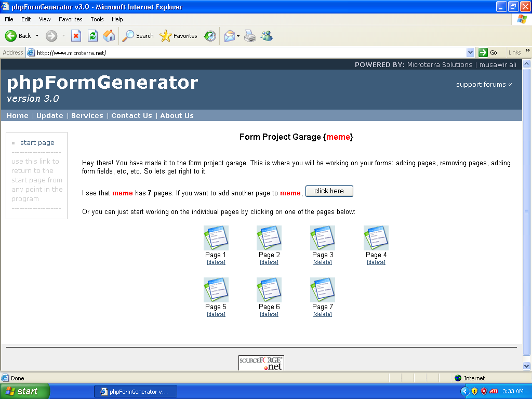Delete Page 4 via its delete link
The width and height of the screenshot is (532, 399).
click(376, 262)
